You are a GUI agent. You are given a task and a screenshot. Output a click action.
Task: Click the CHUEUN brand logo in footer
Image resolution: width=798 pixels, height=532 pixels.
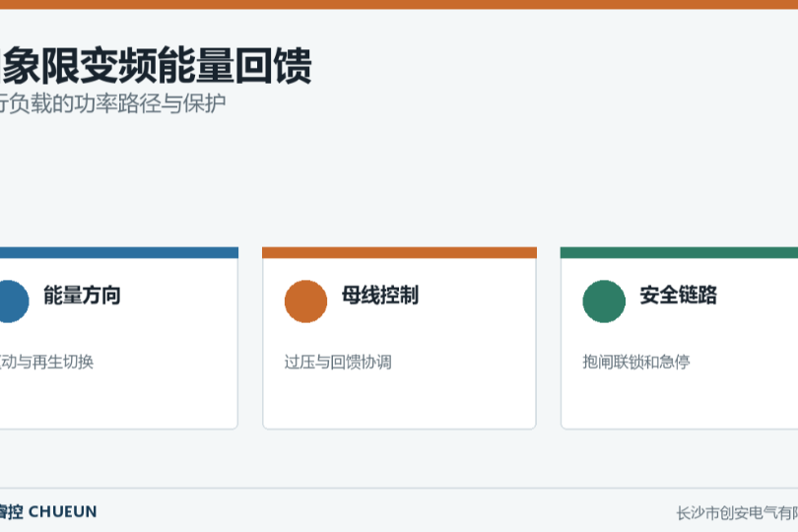tap(48, 511)
